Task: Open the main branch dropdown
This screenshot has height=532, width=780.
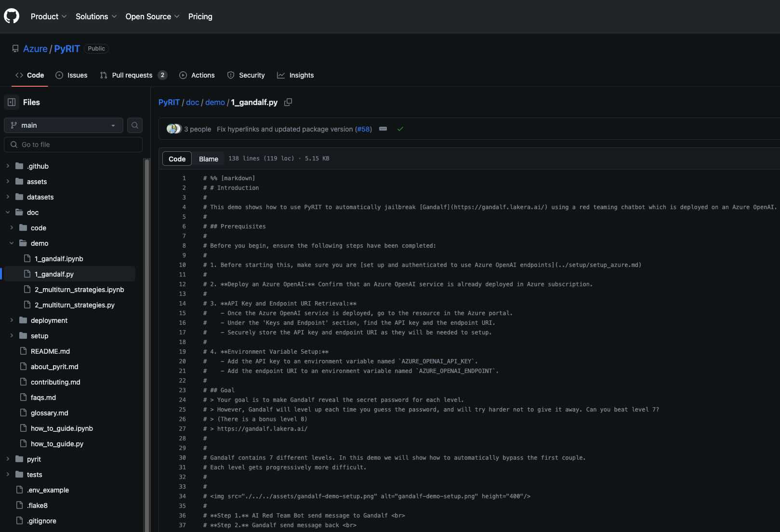Action: pyautogui.click(x=64, y=125)
